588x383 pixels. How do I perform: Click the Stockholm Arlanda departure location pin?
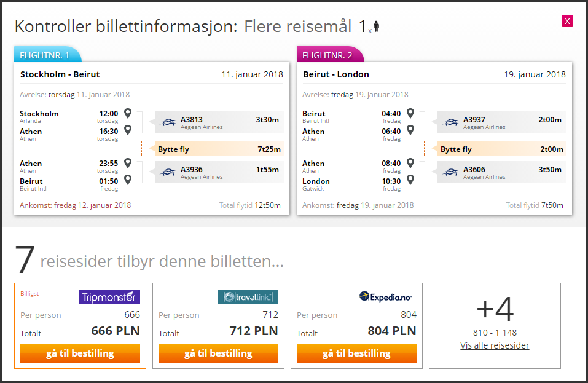coord(128,113)
